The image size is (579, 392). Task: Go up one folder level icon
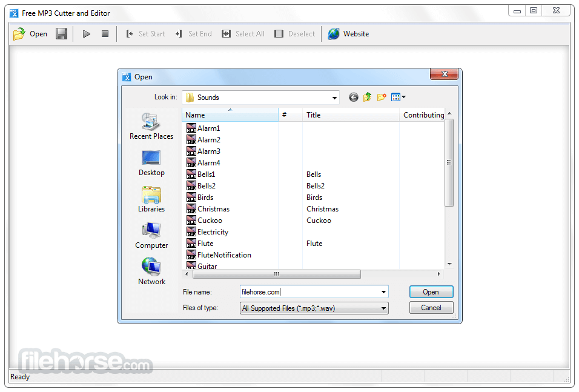pyautogui.click(x=367, y=97)
